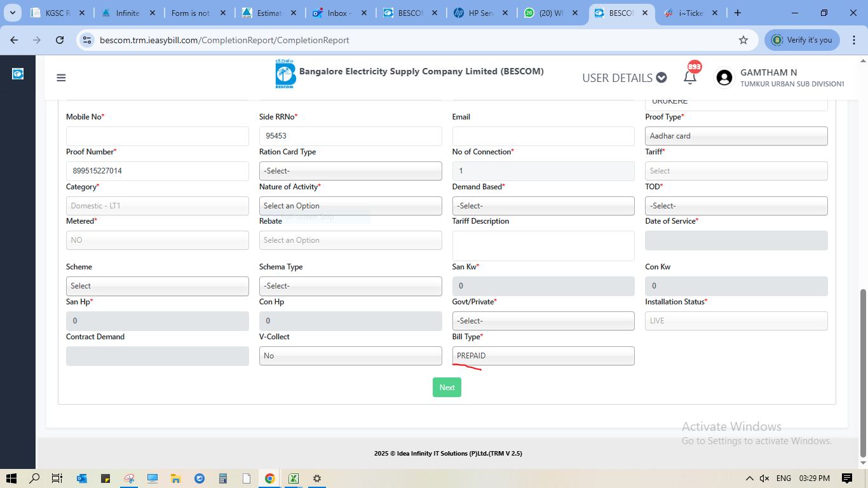Reload the page using refresh icon

60,40
